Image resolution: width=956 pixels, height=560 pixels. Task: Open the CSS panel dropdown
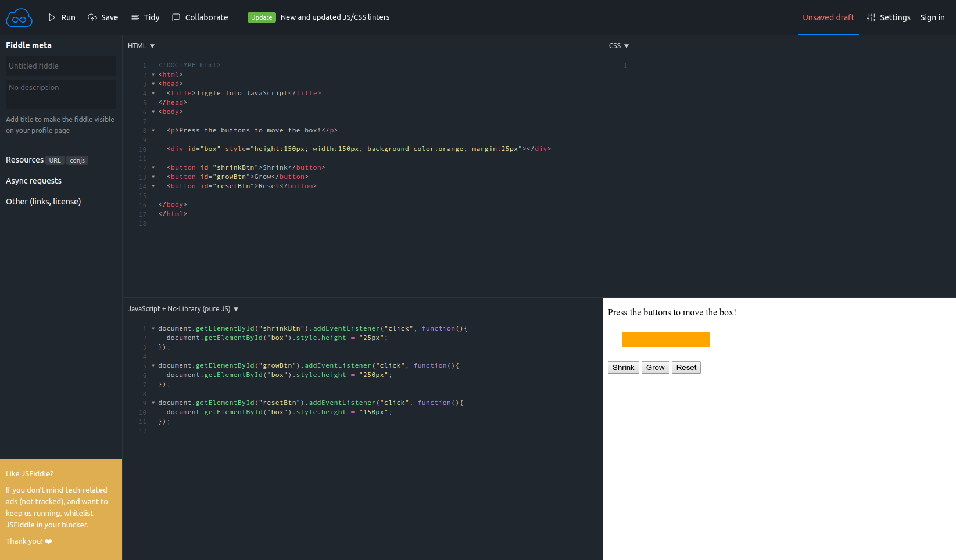pyautogui.click(x=618, y=45)
